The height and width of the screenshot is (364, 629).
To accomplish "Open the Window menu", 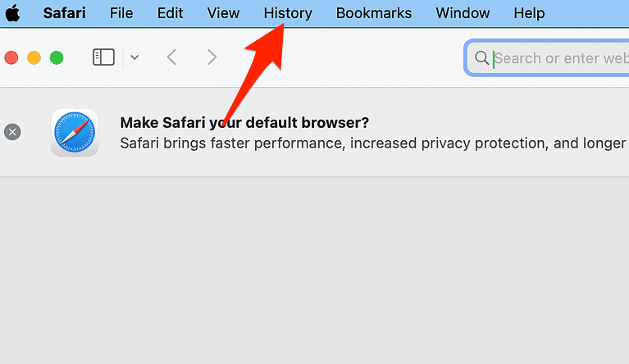I will click(463, 13).
